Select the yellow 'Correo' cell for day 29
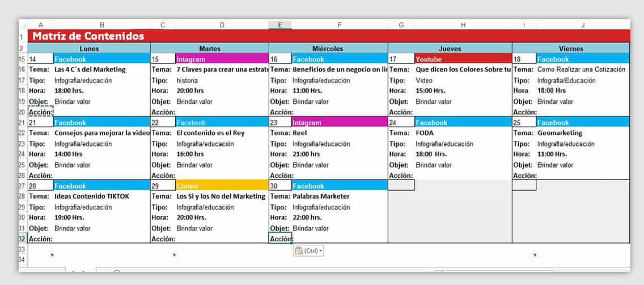Viewport: 644px width, 285px height. point(222,186)
